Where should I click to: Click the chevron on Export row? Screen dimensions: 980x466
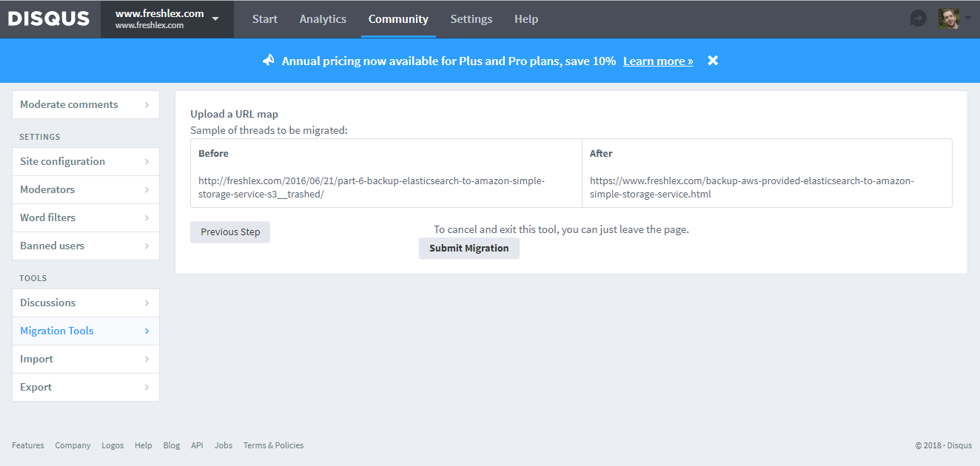pos(147,388)
